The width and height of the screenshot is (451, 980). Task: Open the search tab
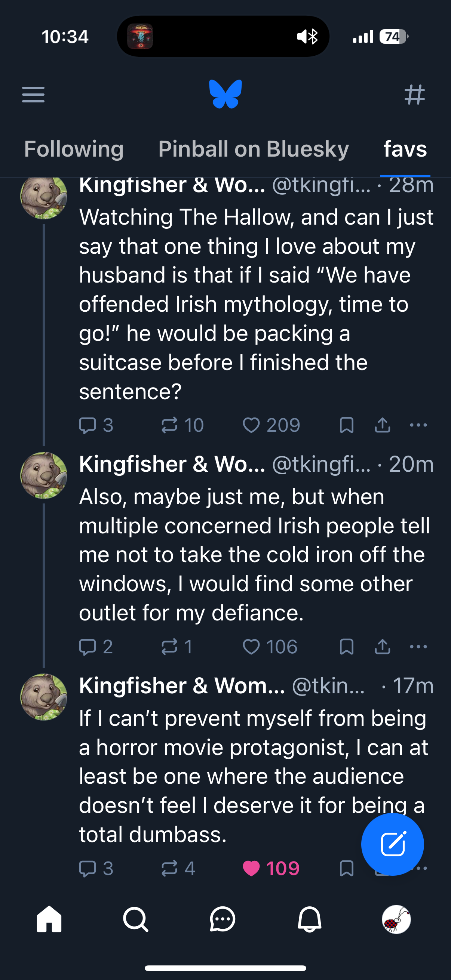point(135,919)
